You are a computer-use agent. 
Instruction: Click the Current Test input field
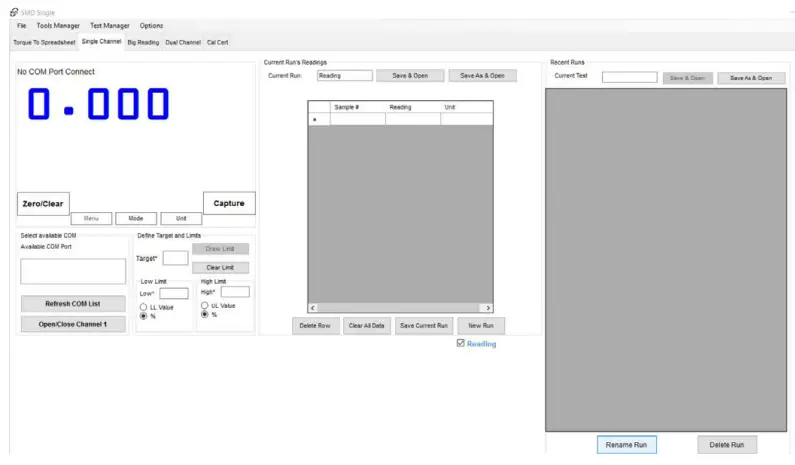(x=630, y=77)
